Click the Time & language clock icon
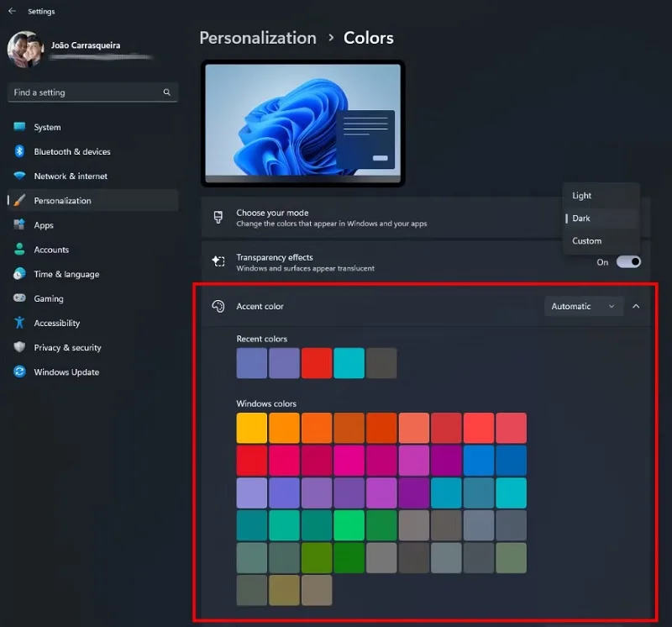Image resolution: width=672 pixels, height=627 pixels. [x=19, y=274]
